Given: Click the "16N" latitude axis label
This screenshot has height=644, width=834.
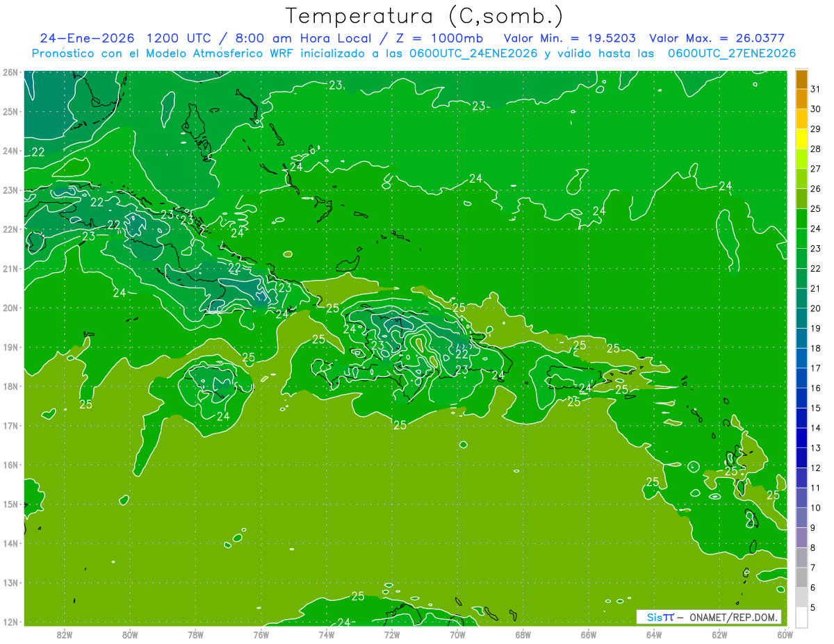Looking at the screenshot, I should pyautogui.click(x=10, y=465).
